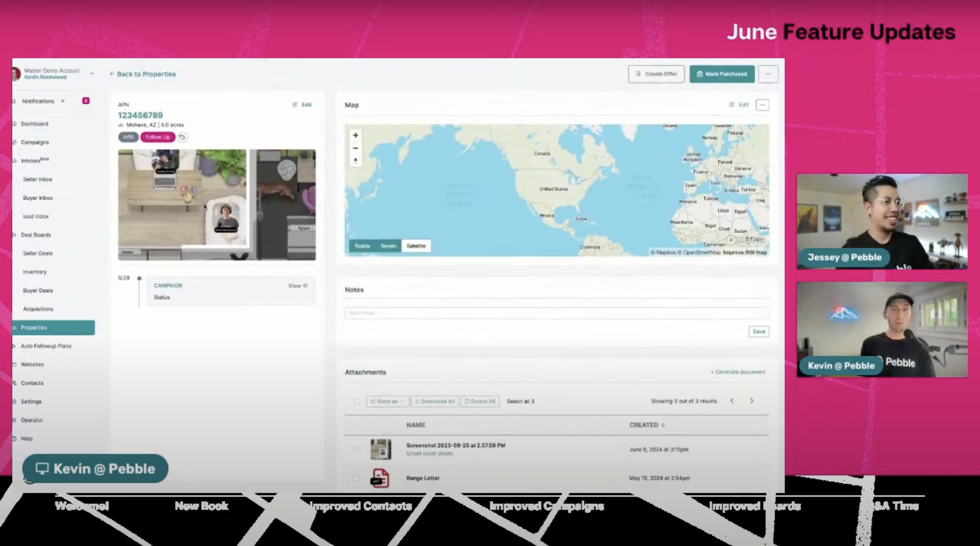Reset map bearing with the compass icon
Image resolution: width=980 pixels, height=546 pixels.
355,160
